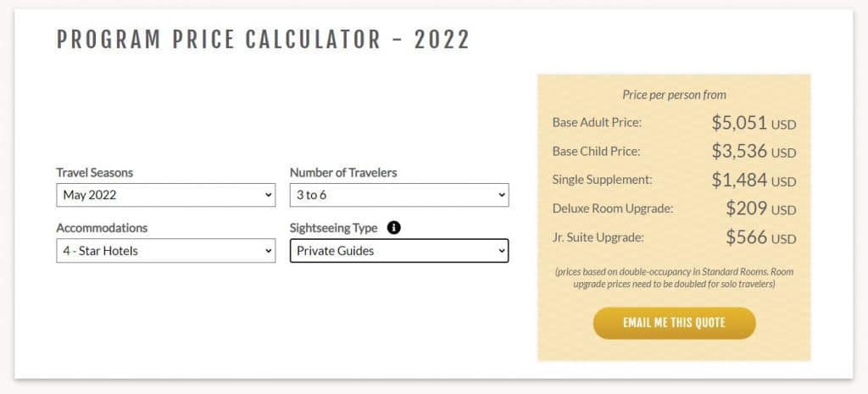The height and width of the screenshot is (394, 868).
Task: Click the Number of Travelers field label
Action: click(343, 173)
